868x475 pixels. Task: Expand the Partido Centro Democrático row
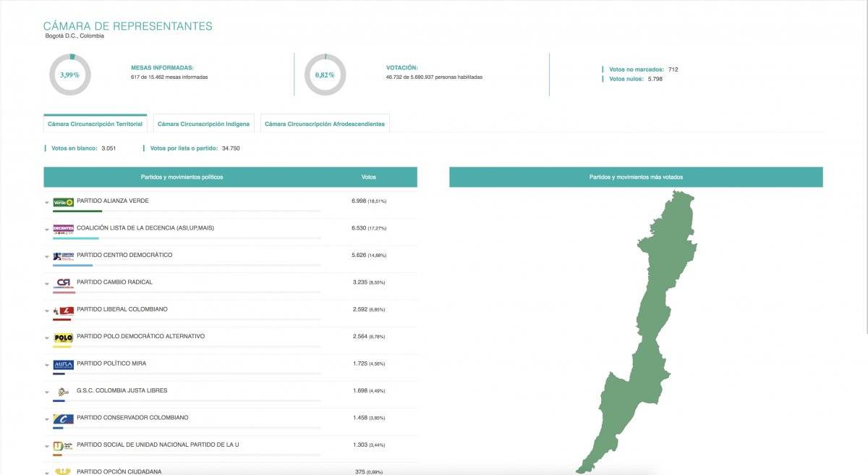[47, 257]
